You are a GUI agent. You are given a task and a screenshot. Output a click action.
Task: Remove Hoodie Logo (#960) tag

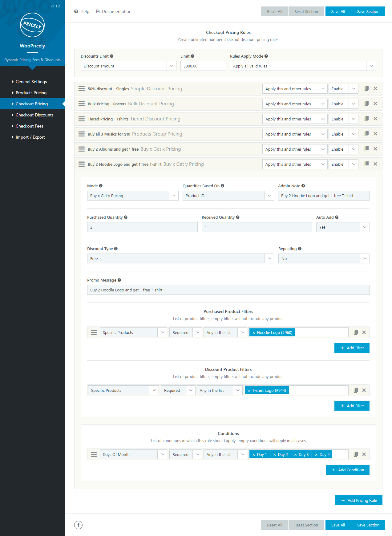(x=254, y=333)
